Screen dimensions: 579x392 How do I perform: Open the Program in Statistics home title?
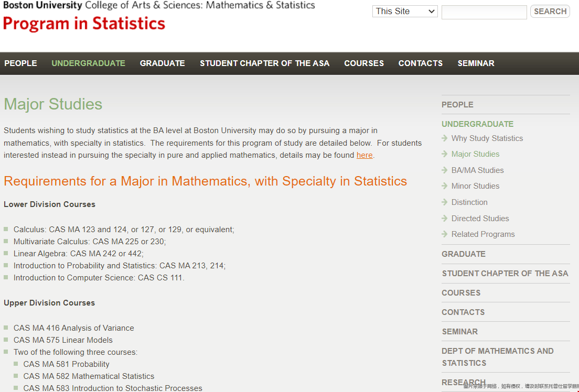point(84,24)
